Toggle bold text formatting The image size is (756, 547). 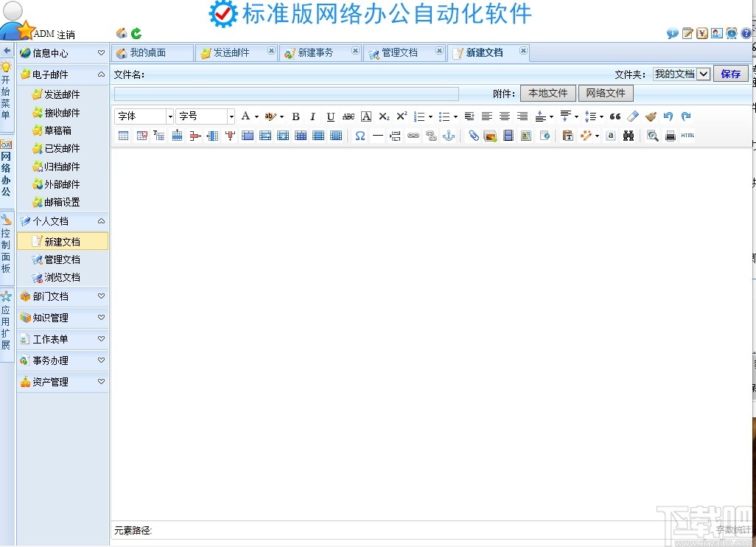click(x=295, y=116)
